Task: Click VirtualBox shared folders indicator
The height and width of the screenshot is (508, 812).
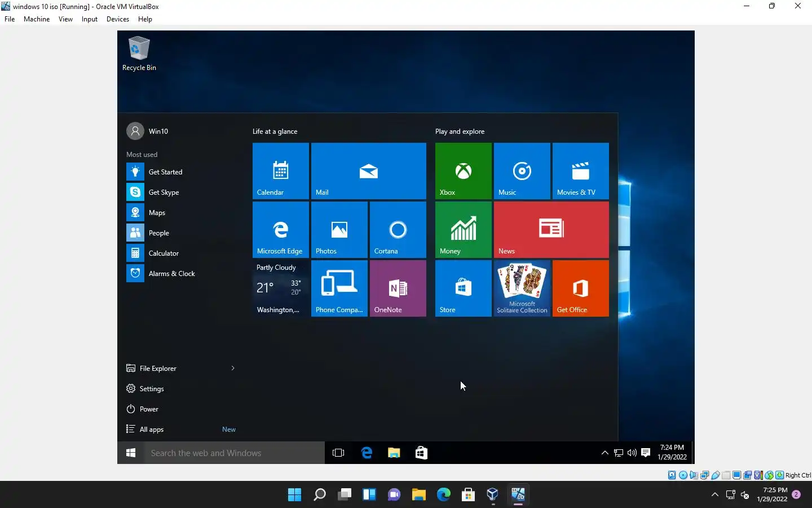Action: click(x=726, y=475)
